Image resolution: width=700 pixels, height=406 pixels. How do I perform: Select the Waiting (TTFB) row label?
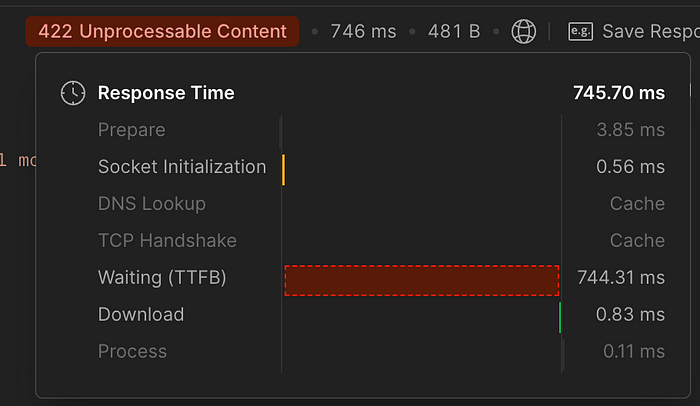click(x=162, y=278)
